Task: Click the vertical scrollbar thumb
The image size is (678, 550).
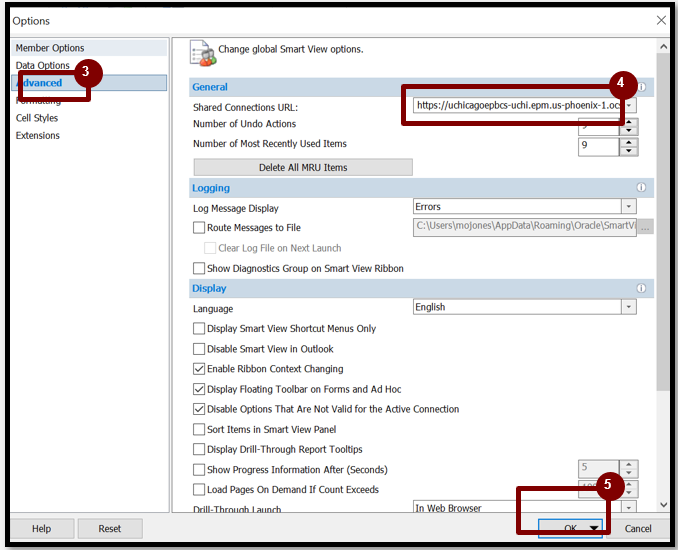Action: [x=663, y=222]
